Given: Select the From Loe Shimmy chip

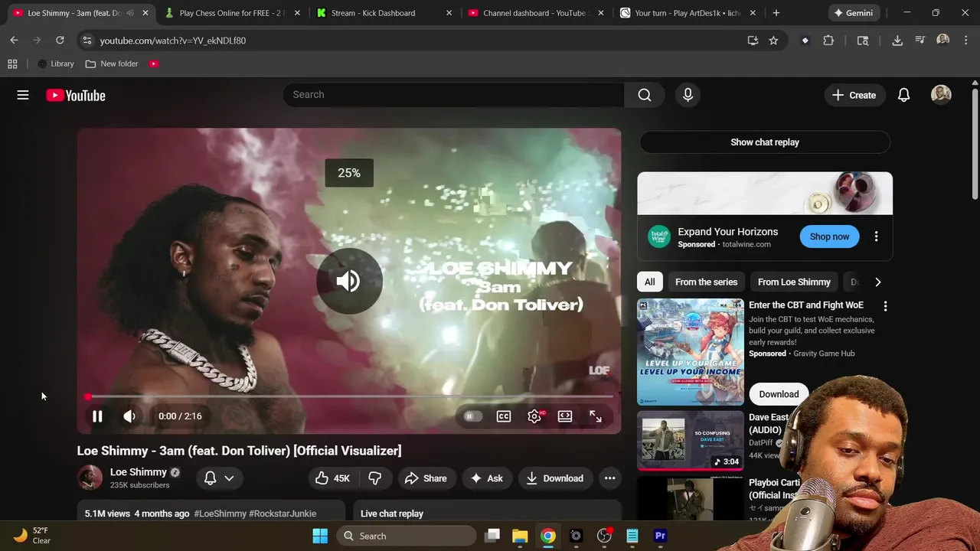Looking at the screenshot, I should [x=794, y=282].
